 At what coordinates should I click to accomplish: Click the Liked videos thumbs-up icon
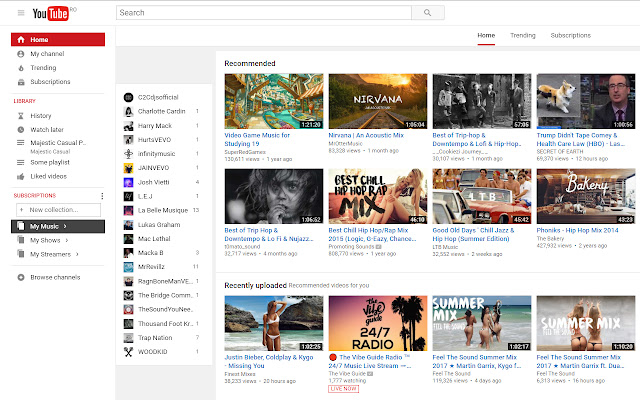[x=21, y=176]
